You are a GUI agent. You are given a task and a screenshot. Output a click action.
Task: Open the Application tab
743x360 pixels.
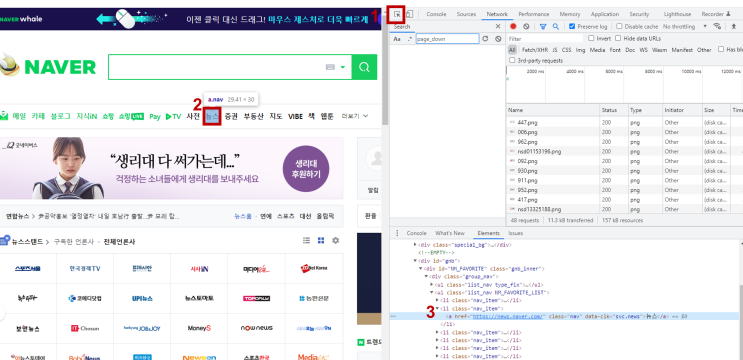coord(605,14)
